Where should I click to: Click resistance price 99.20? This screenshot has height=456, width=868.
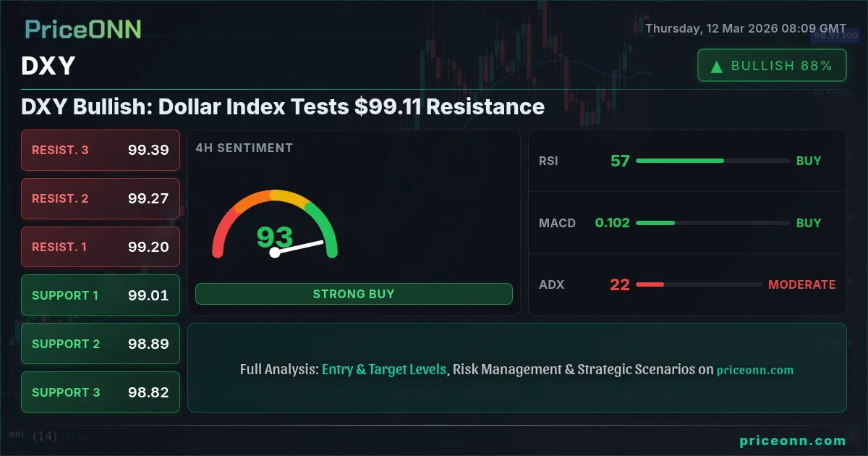tap(148, 247)
